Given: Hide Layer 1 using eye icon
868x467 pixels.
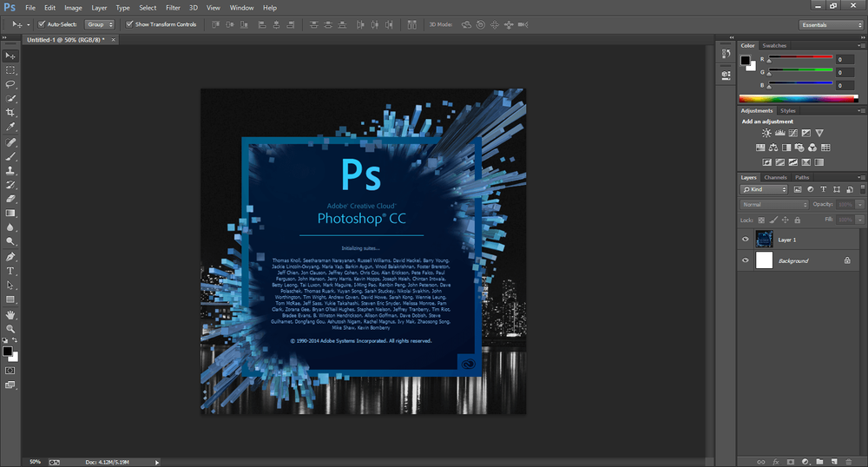Looking at the screenshot, I should 745,240.
